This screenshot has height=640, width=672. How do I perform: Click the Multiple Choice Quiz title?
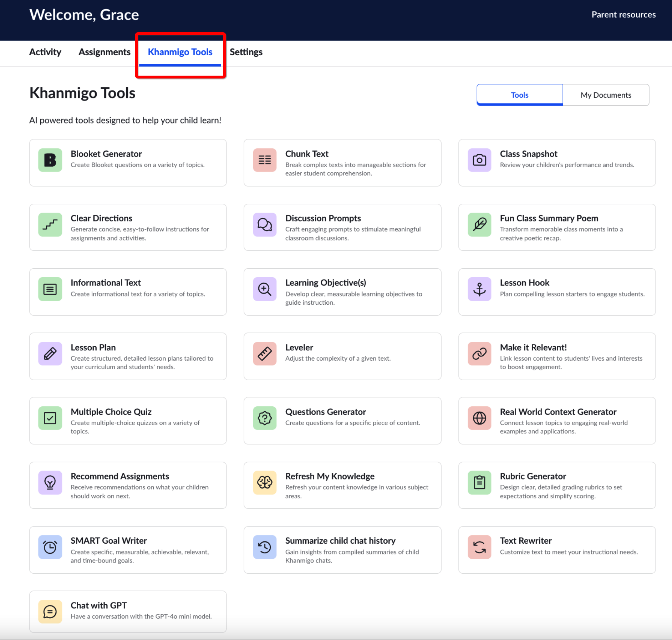pos(111,412)
